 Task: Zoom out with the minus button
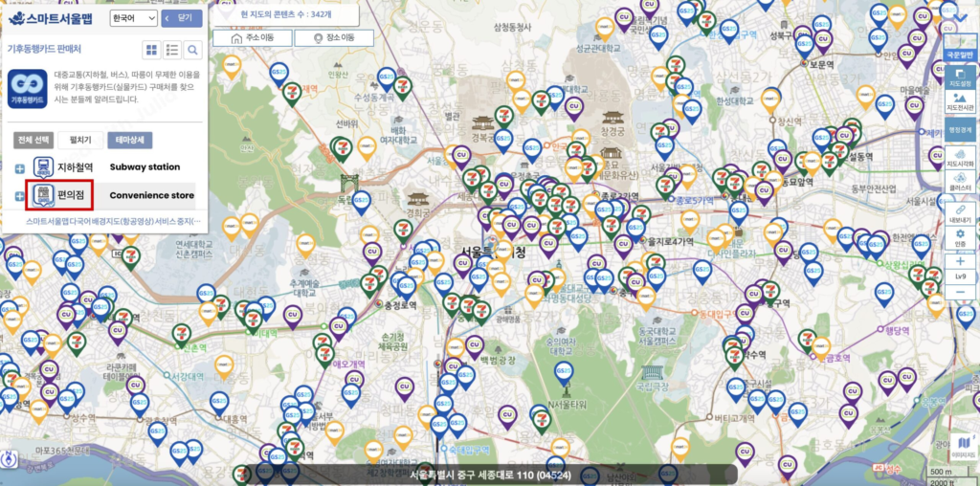pos(960,292)
